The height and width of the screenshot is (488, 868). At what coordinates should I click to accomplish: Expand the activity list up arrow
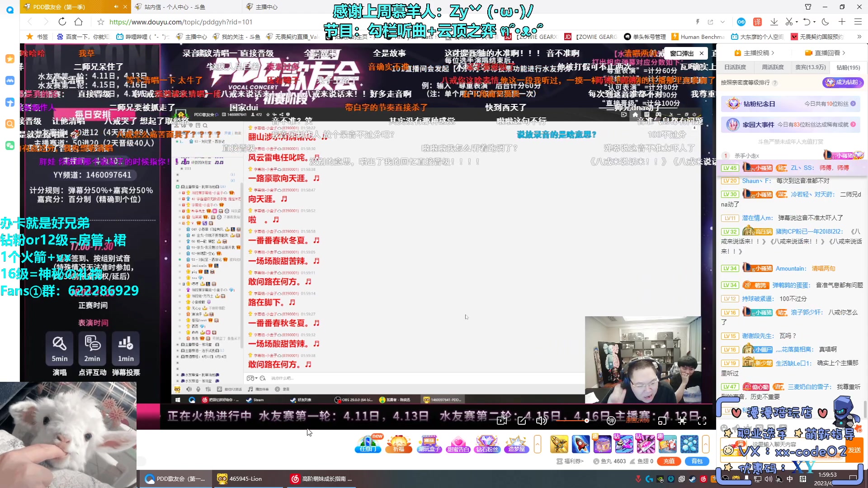(538, 444)
